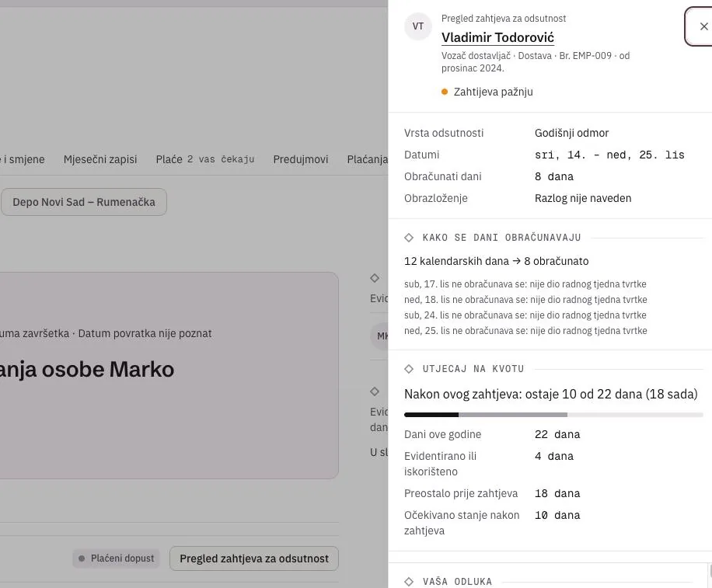Click 'Obračunati dani' value '8 dana'
Viewport: 712px width, 588px height.
(554, 176)
